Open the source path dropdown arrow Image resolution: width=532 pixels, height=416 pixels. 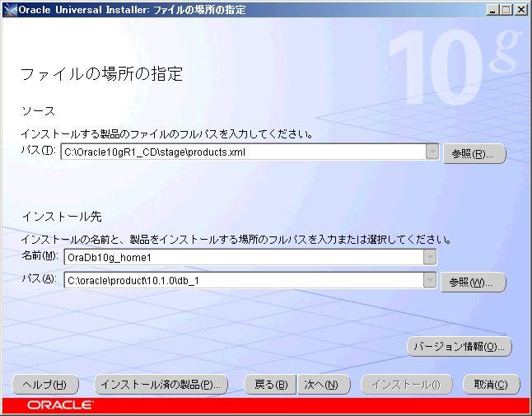pyautogui.click(x=432, y=152)
